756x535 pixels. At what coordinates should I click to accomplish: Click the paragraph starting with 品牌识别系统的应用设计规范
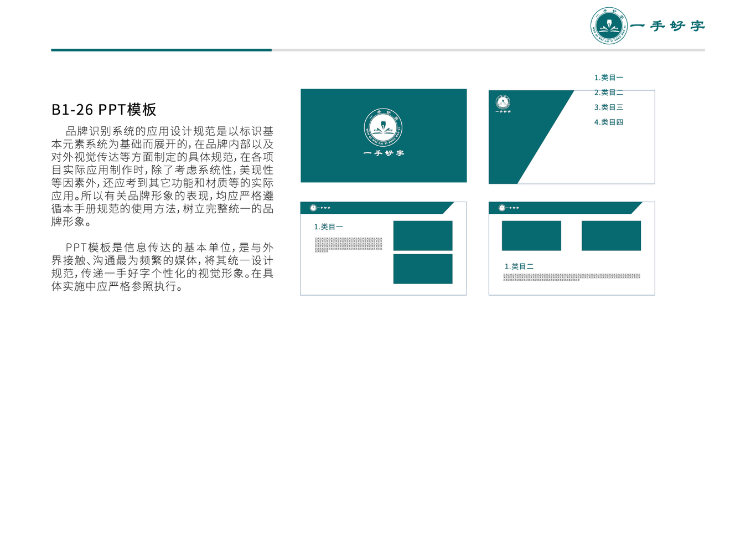(x=163, y=176)
